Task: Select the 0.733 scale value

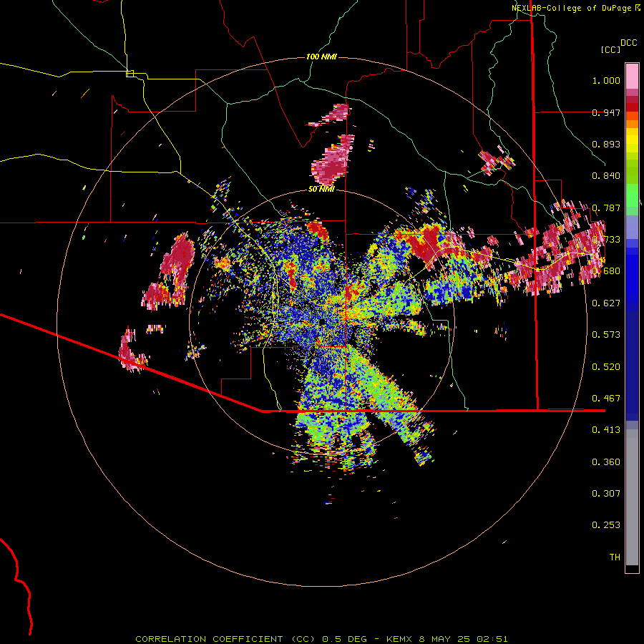Action: click(x=606, y=240)
